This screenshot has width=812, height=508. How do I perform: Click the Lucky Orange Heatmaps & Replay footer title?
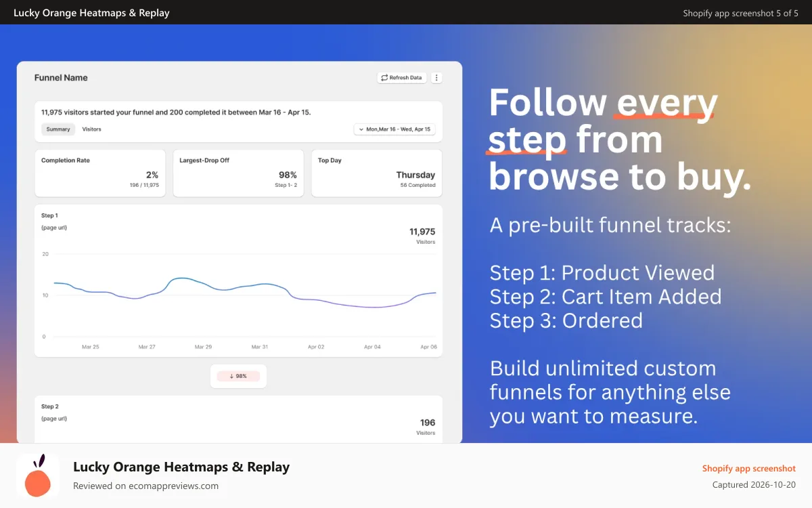pos(181,467)
